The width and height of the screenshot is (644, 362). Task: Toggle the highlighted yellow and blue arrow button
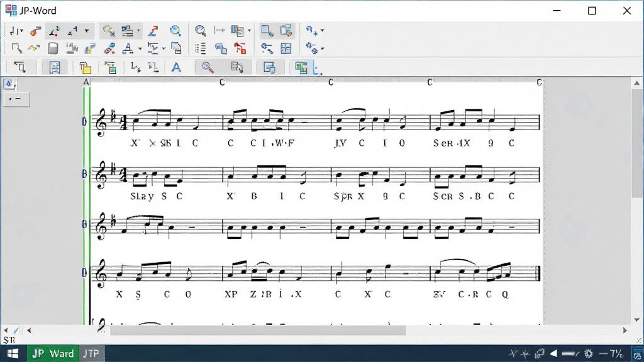tap(109, 31)
